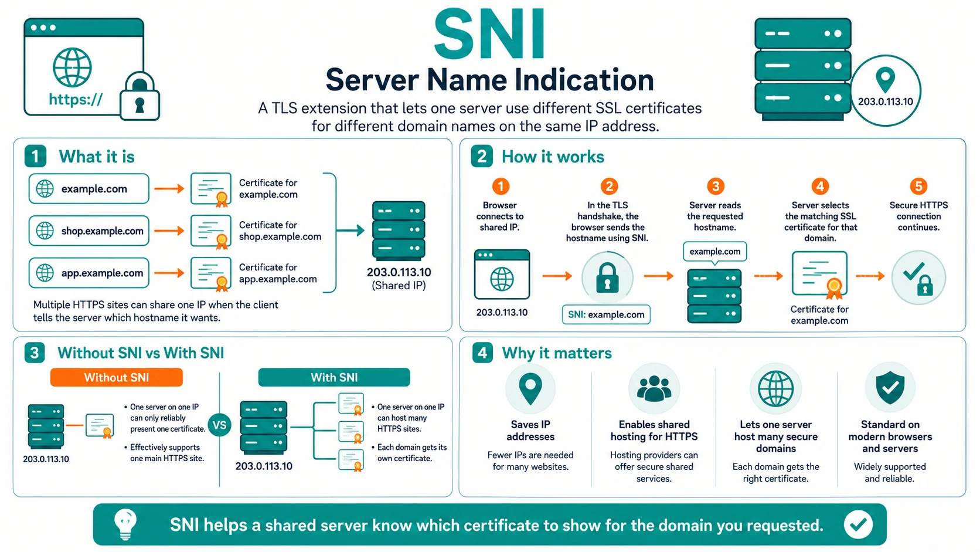Viewport: 980px width, 552px height.
Task: Click 'Hosting providers can offer secure shared services.'
Action: coord(654,466)
